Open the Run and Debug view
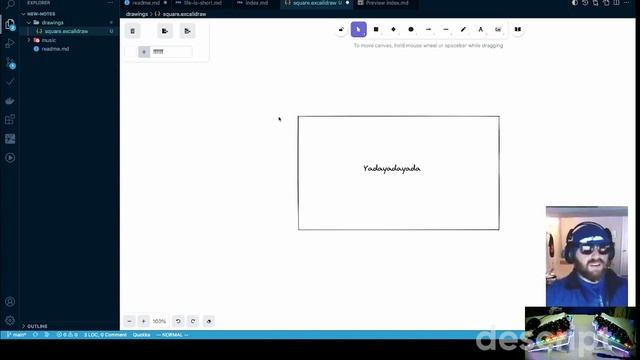Screen dimensions: 640x360 [x=10, y=43]
